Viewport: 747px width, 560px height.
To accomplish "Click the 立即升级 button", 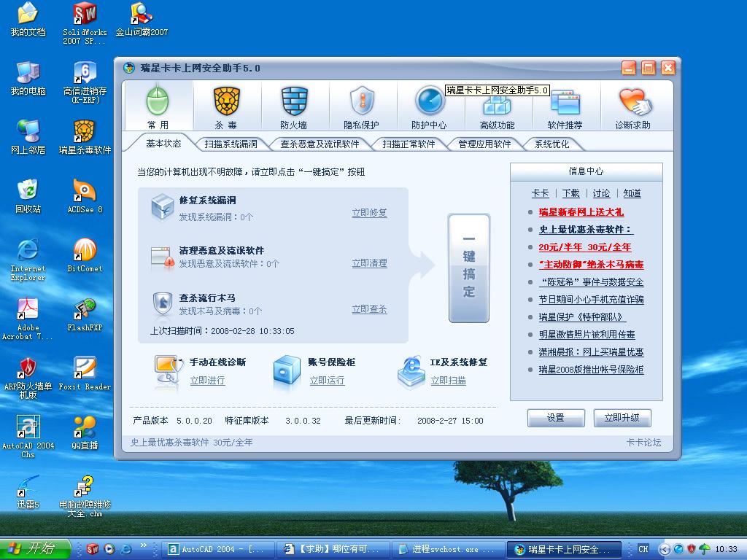I will (x=622, y=418).
